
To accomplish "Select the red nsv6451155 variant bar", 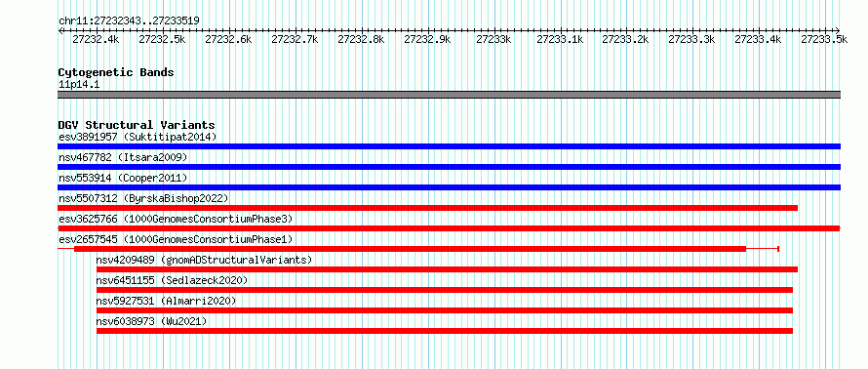I will click(445, 290).
